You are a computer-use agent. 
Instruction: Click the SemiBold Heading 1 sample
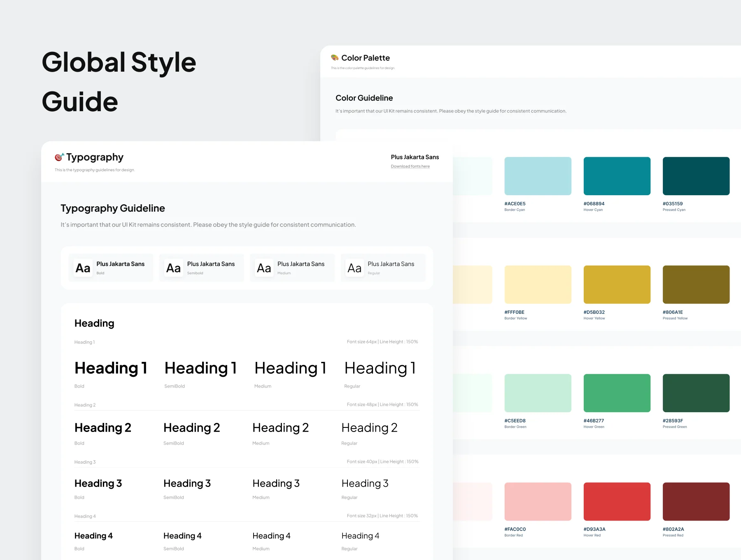click(200, 368)
